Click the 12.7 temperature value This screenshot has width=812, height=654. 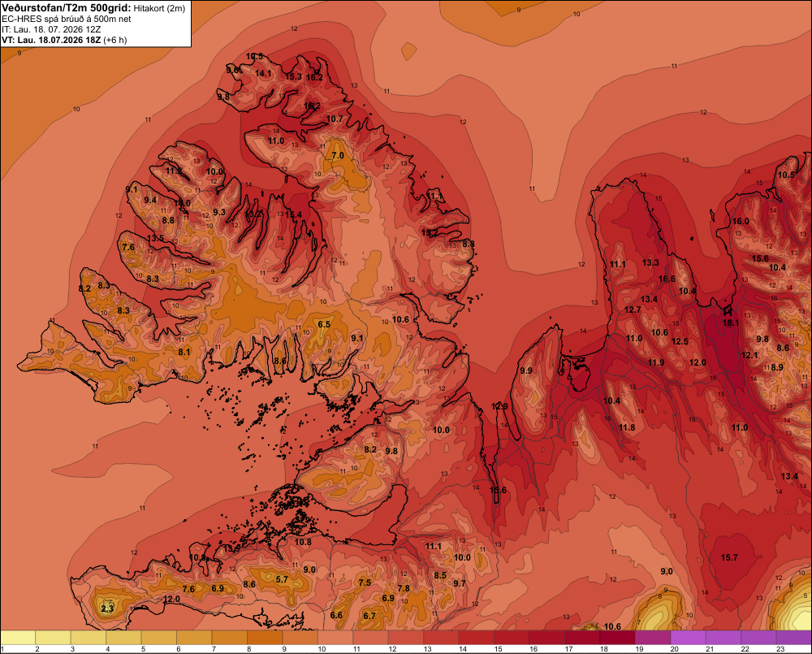pos(633,310)
